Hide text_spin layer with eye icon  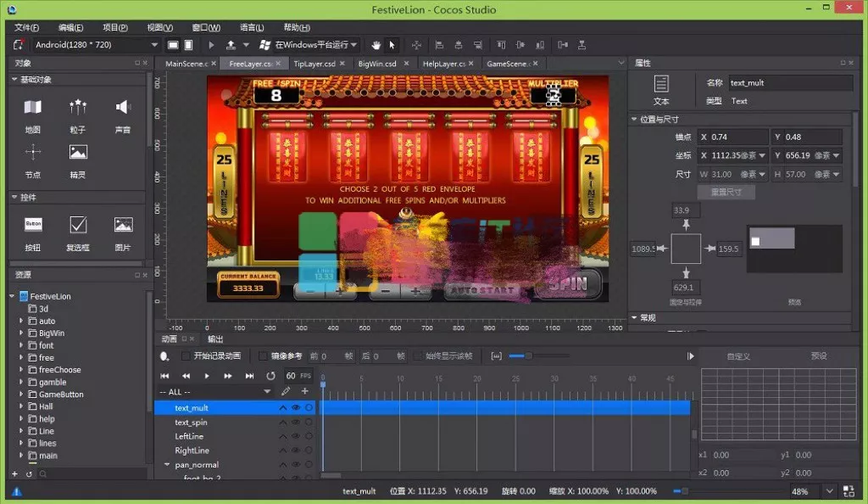click(x=296, y=423)
